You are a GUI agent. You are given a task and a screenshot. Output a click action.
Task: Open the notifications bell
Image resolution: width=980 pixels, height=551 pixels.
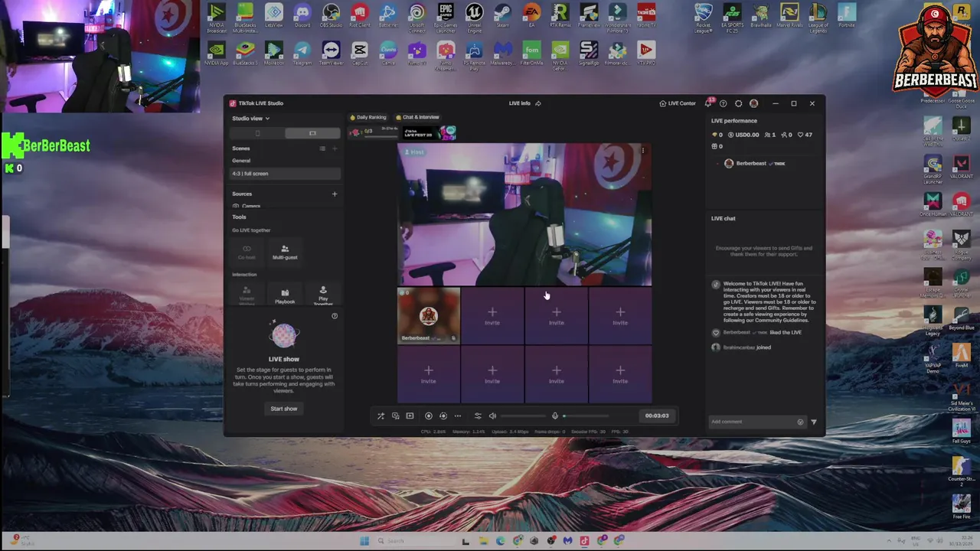[708, 103]
